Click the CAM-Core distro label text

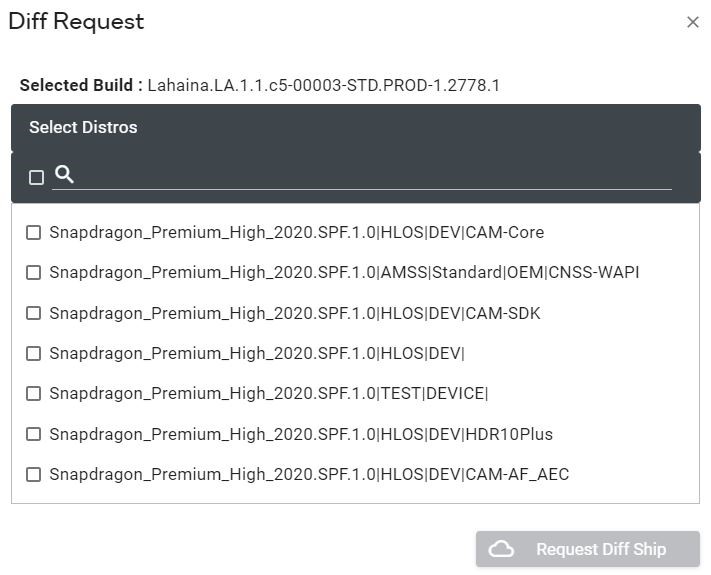click(x=296, y=232)
